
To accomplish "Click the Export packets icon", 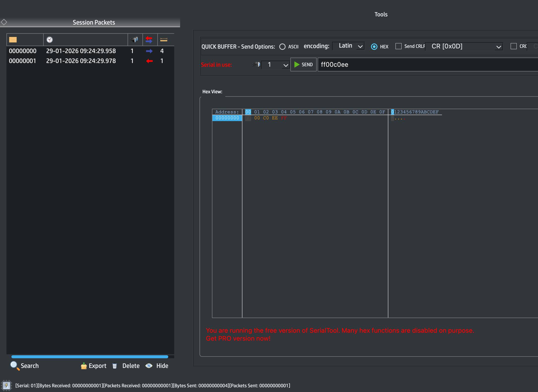I will 84,366.
